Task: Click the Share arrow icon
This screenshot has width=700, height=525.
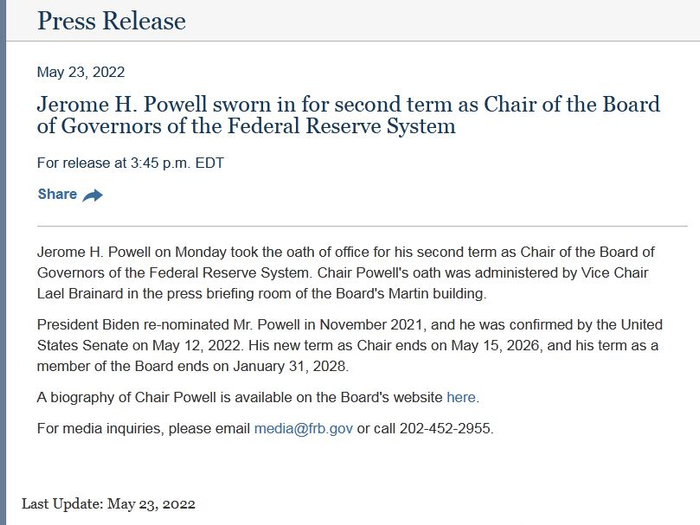Action: [93, 195]
